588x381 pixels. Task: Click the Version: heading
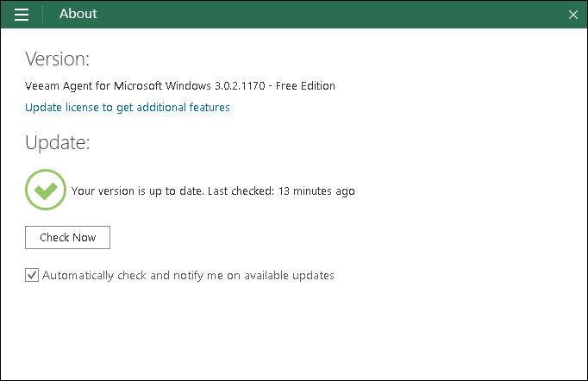click(x=58, y=59)
